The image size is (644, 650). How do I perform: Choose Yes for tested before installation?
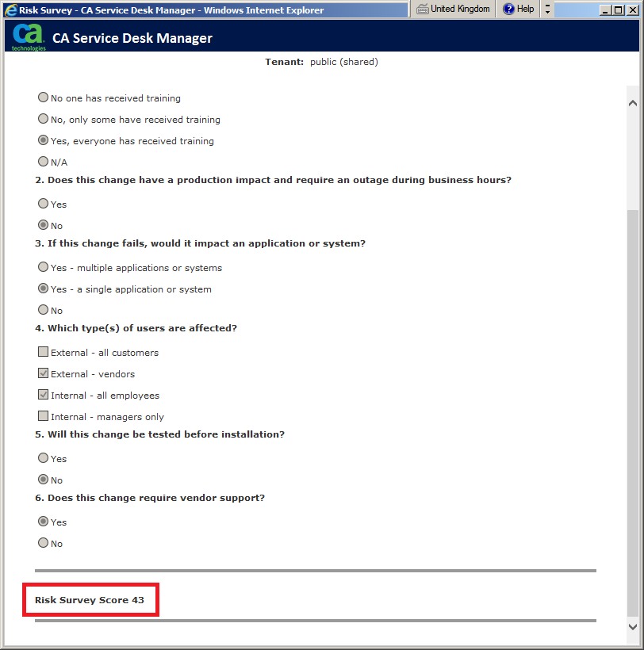43,458
